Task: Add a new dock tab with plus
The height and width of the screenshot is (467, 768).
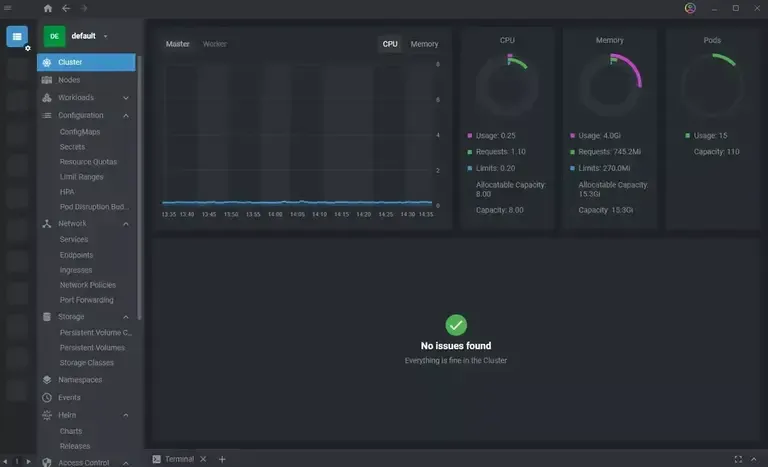Action: tap(222, 459)
